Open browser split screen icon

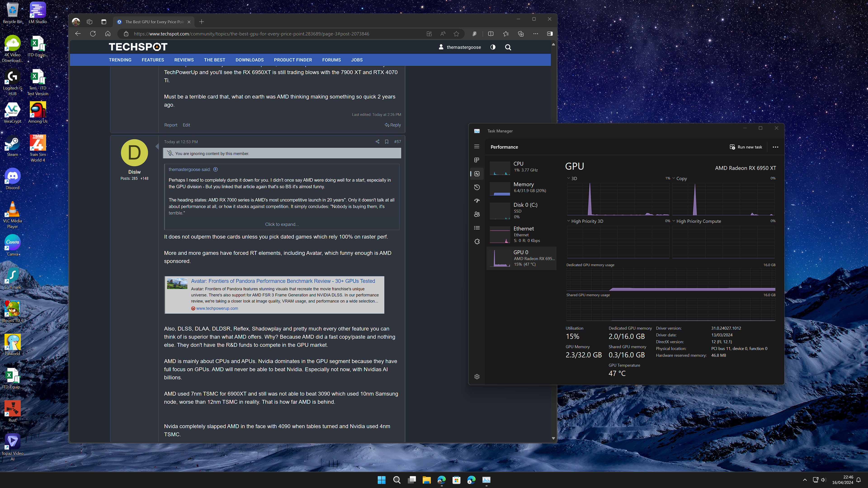coord(491,34)
